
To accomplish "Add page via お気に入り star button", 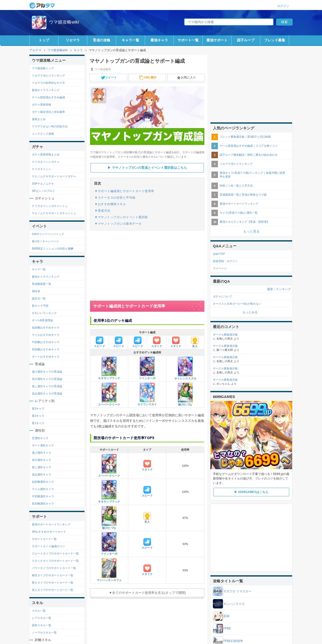I will (x=186, y=77).
